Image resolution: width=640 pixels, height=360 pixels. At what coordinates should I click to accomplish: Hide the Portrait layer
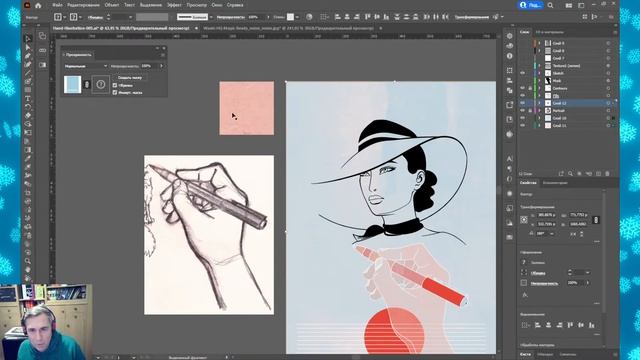pos(522,111)
